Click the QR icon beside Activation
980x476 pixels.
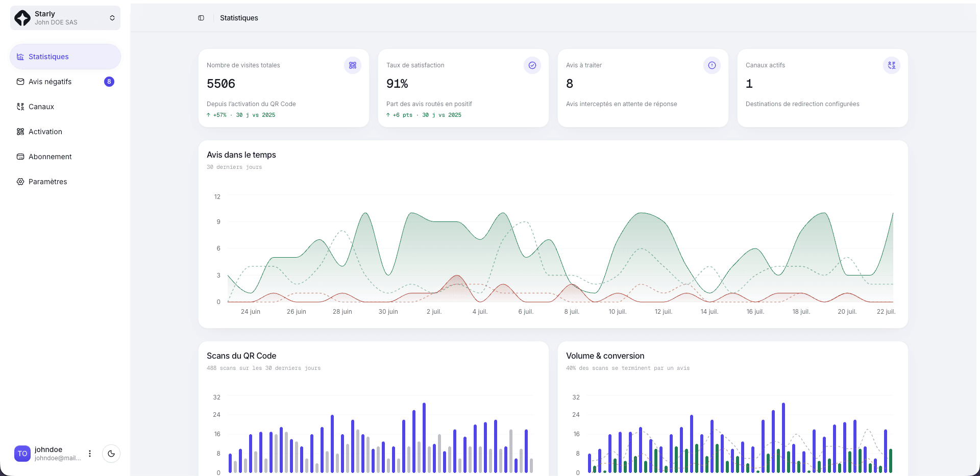pos(20,132)
